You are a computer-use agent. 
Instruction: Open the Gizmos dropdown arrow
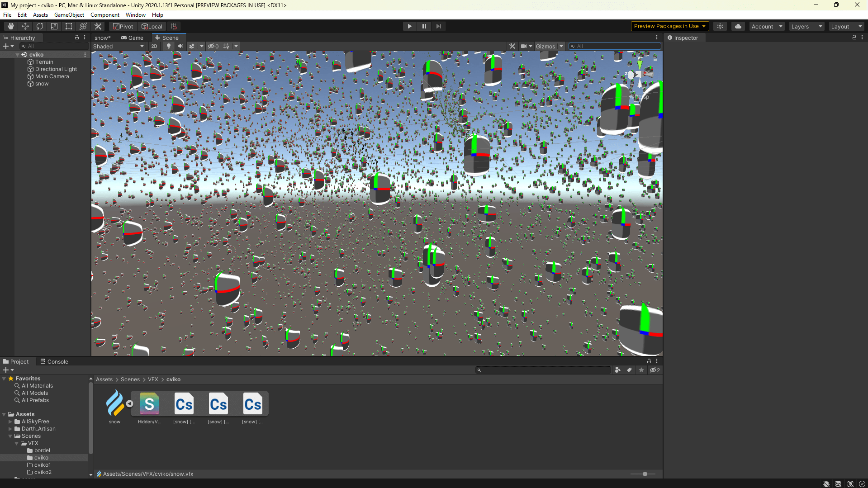[561, 46]
